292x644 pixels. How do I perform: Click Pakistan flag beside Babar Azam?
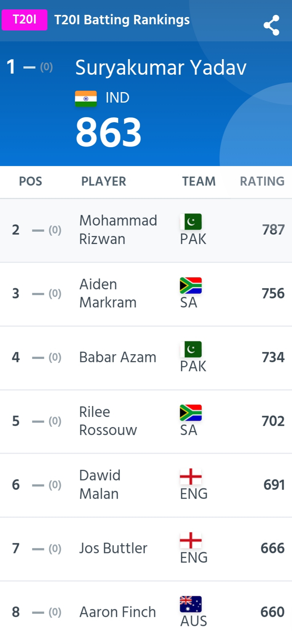pyautogui.click(x=191, y=349)
